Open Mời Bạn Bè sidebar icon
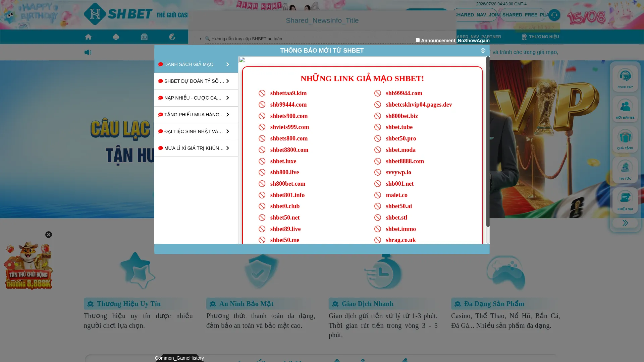Viewport: 644px width, 362px height. click(x=625, y=109)
